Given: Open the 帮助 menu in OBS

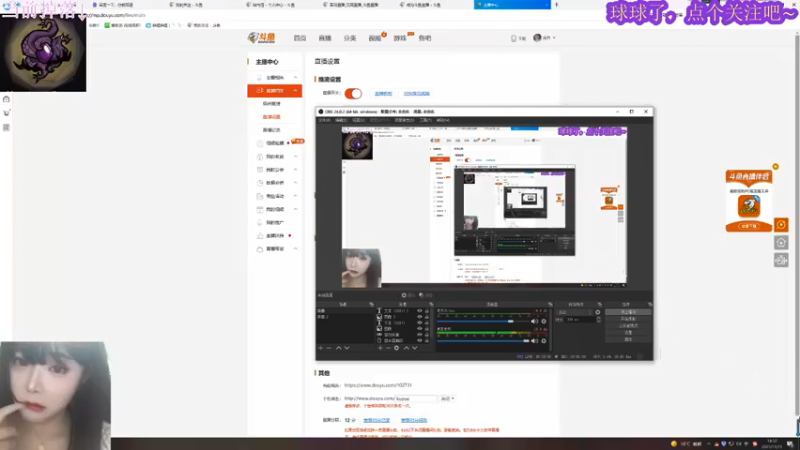Looking at the screenshot, I should (x=442, y=120).
